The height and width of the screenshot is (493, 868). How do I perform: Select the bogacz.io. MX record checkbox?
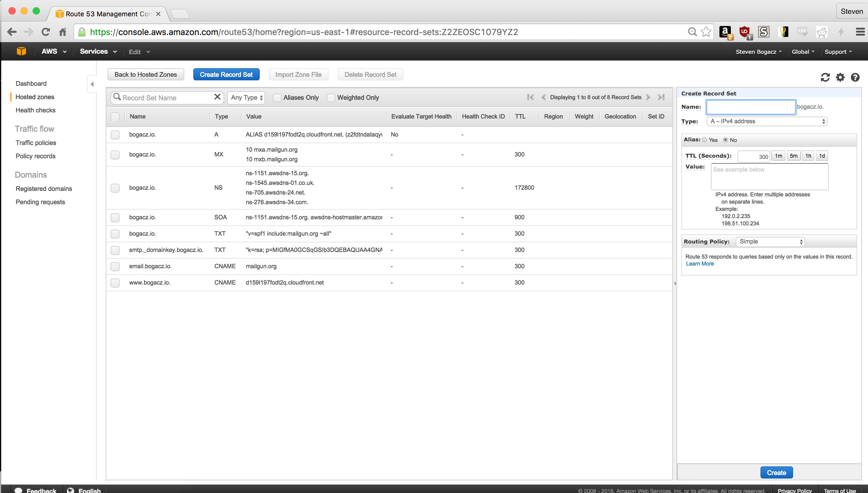[x=115, y=155]
